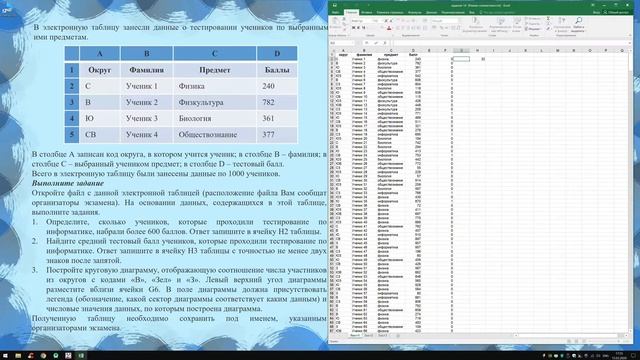Viewport: 640px width, 360px height.
Task: Open Cell Styles gallery
Action: point(516,24)
